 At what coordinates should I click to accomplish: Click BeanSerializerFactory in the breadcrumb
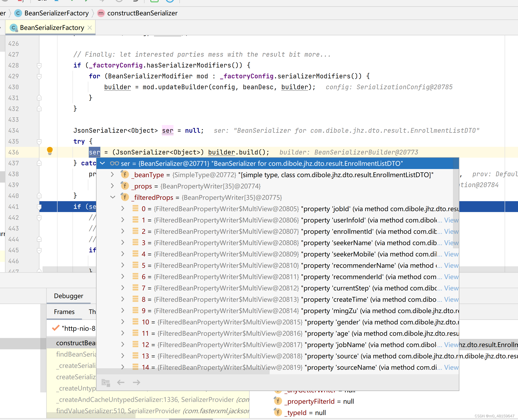coord(57,13)
